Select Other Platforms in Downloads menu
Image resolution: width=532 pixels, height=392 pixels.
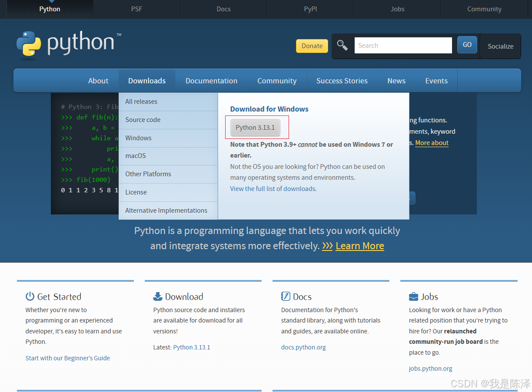168,174
